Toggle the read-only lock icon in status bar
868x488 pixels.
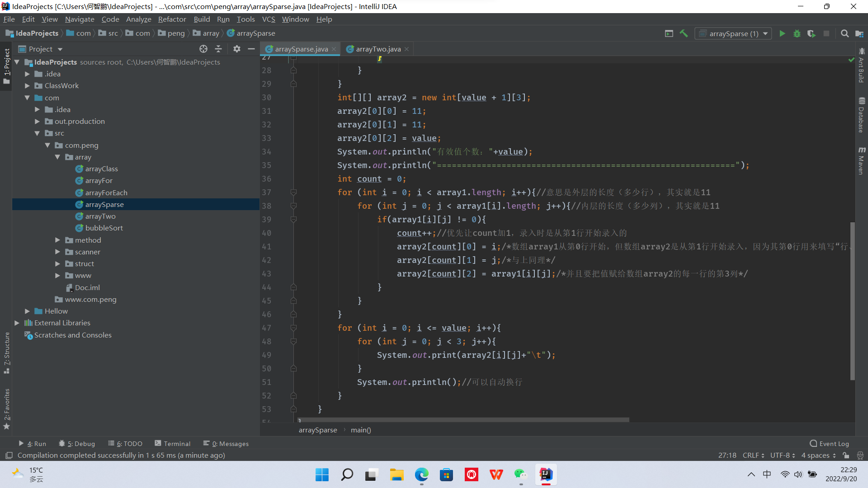tap(846, 455)
